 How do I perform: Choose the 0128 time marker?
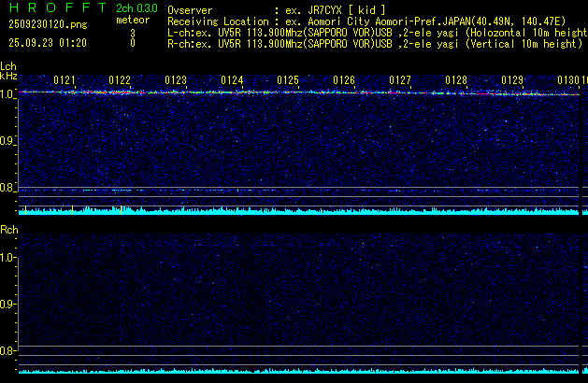point(456,81)
